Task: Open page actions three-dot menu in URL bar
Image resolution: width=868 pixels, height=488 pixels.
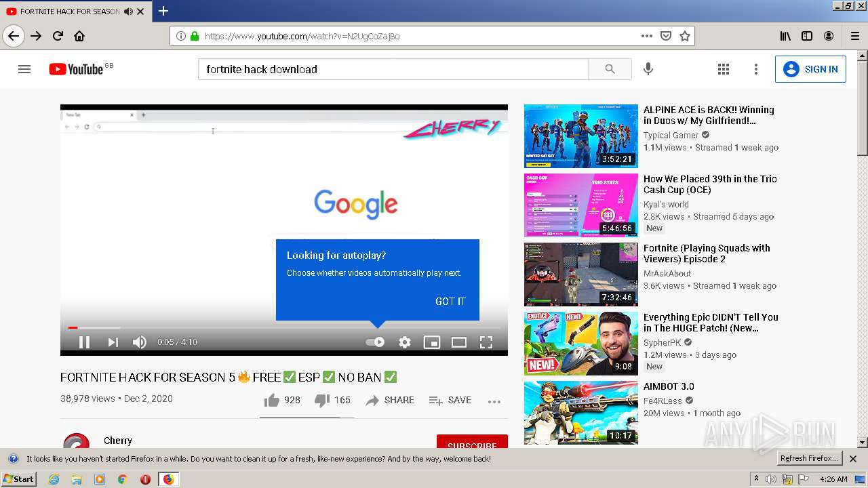Action: click(x=647, y=36)
